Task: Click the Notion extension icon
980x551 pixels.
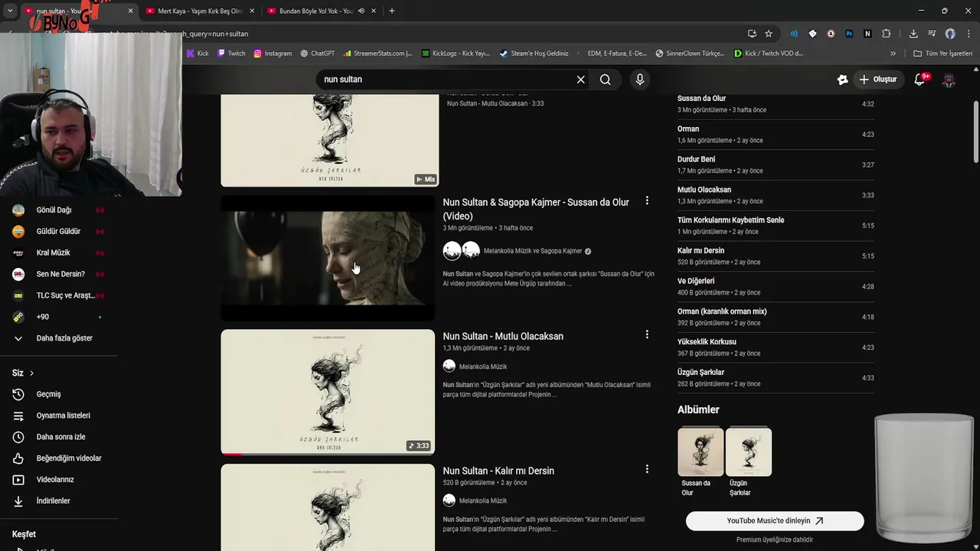Action: (867, 34)
